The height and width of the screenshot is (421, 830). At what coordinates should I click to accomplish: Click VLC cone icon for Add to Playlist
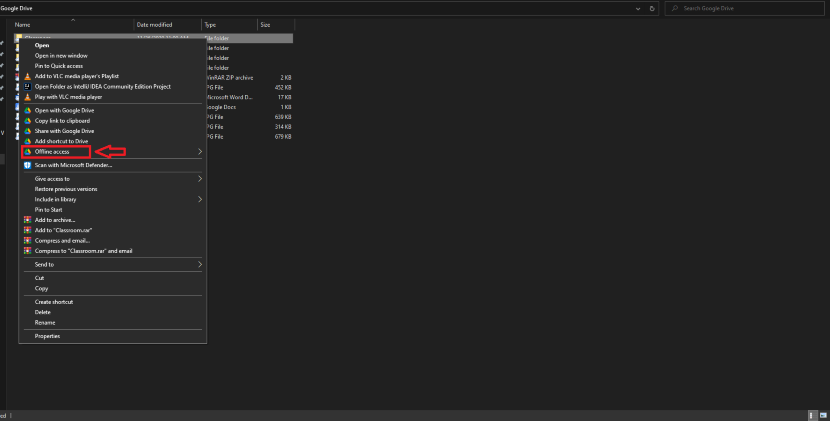(28, 76)
